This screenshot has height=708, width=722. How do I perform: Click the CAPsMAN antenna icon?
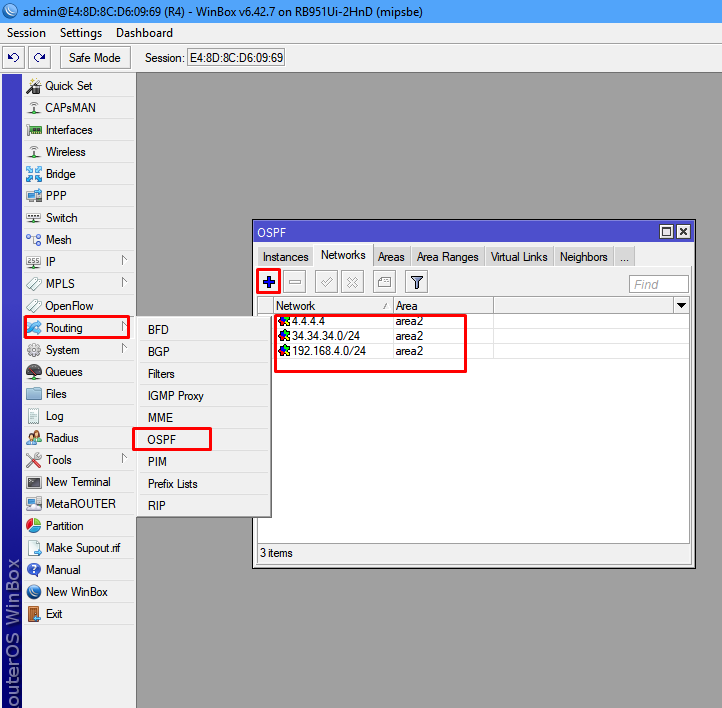[34, 108]
